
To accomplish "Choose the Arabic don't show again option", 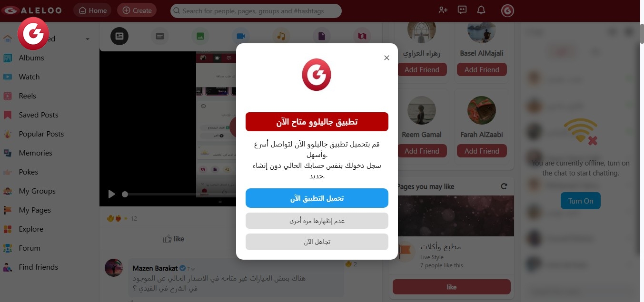I will 317,221.
